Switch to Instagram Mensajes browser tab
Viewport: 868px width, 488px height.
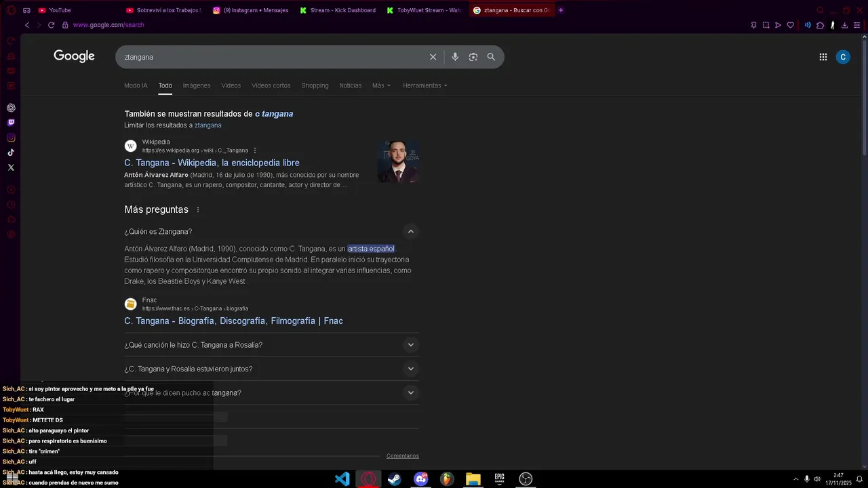[x=250, y=10]
